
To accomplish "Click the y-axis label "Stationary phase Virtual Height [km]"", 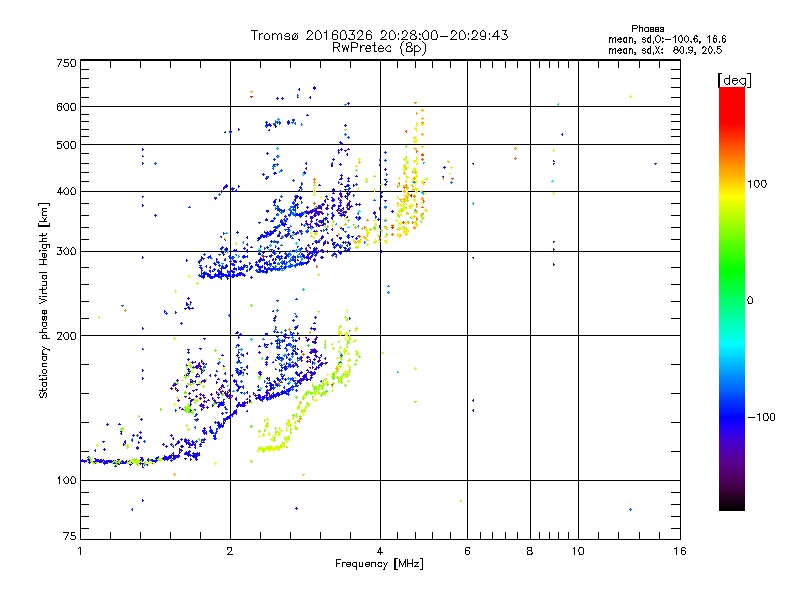I will (x=44, y=300).
